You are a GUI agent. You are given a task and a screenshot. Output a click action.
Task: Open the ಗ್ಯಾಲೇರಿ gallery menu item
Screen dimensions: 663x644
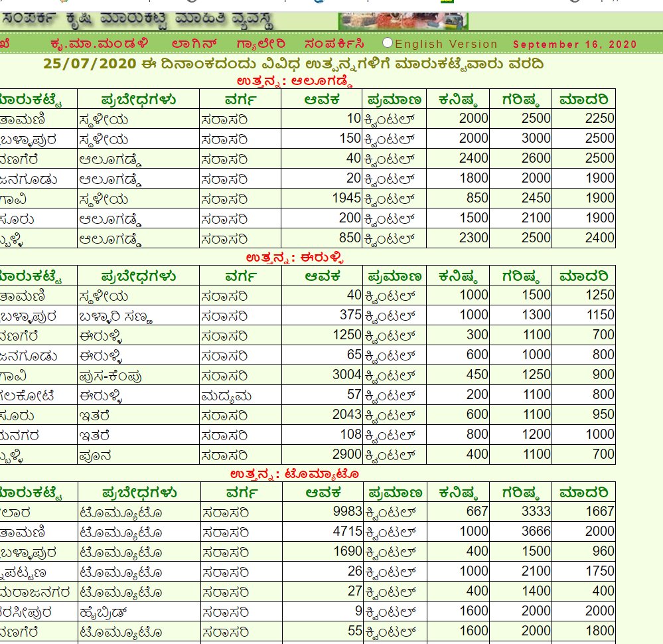tap(261, 44)
